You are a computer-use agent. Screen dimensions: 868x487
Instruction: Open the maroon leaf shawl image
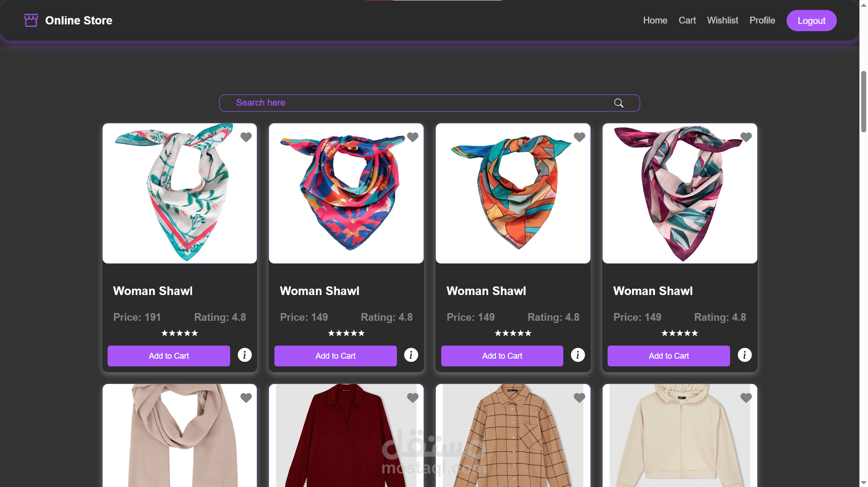(x=680, y=193)
